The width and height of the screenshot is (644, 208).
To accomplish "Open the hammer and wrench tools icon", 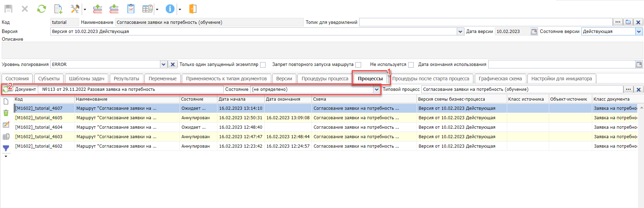I will click(75, 9).
